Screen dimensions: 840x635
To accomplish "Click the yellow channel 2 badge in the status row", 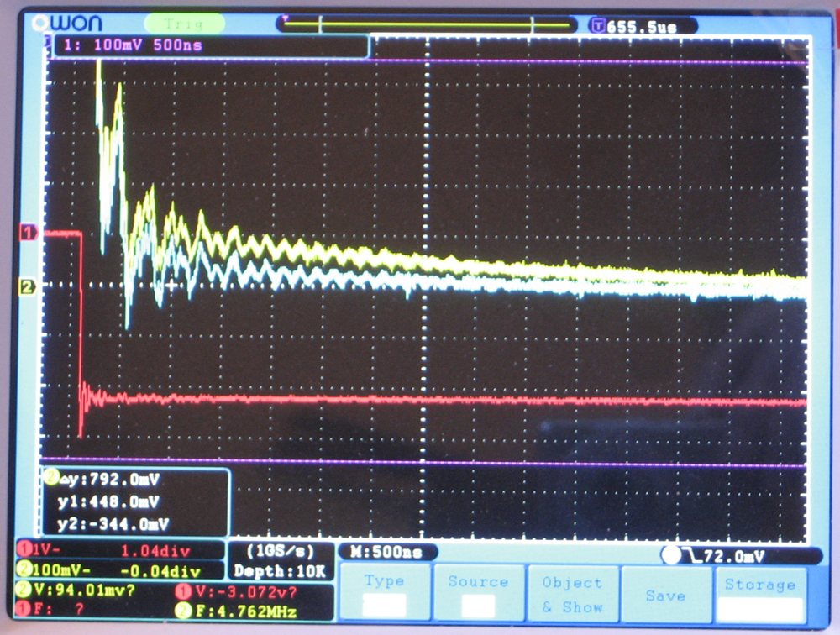I will [x=24, y=569].
